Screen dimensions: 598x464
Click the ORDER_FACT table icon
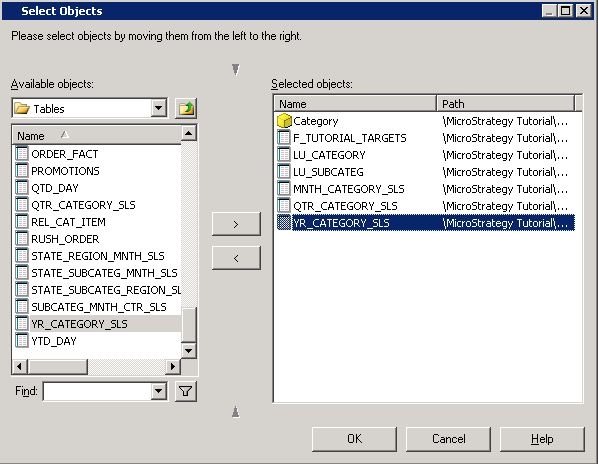click(x=22, y=154)
